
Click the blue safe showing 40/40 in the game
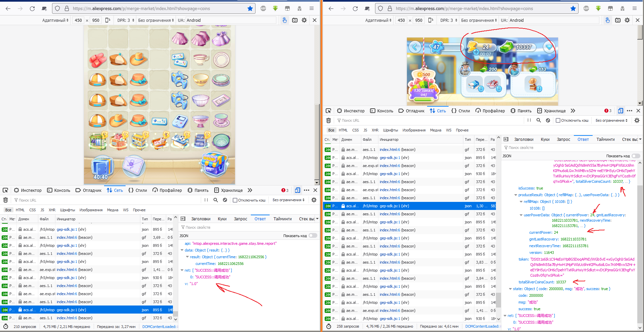point(102,167)
